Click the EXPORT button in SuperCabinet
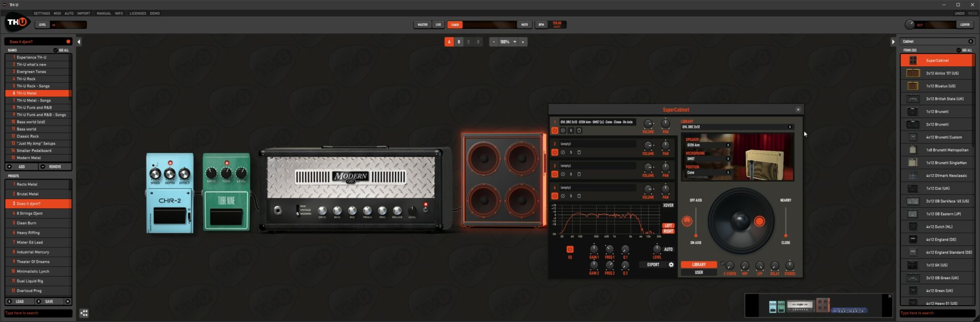 653,265
